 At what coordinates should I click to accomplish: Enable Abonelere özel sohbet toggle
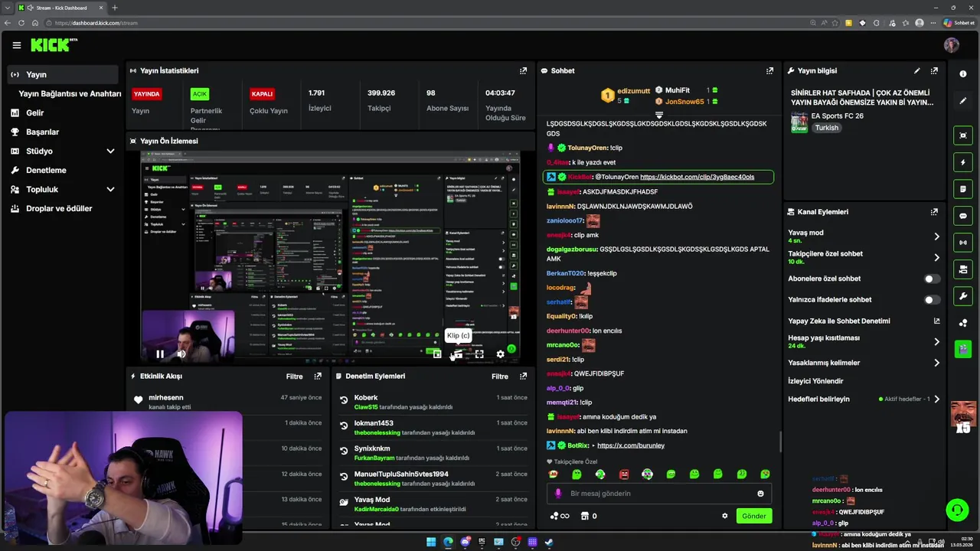931,279
